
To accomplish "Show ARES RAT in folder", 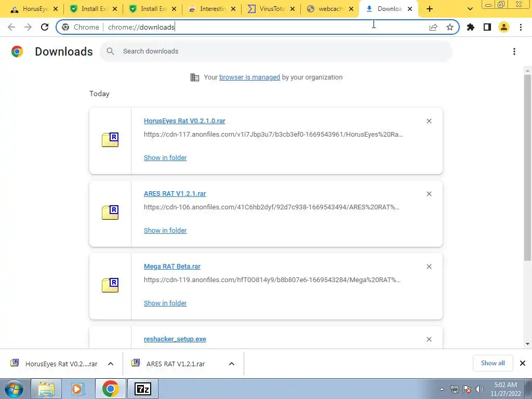I will click(165, 230).
